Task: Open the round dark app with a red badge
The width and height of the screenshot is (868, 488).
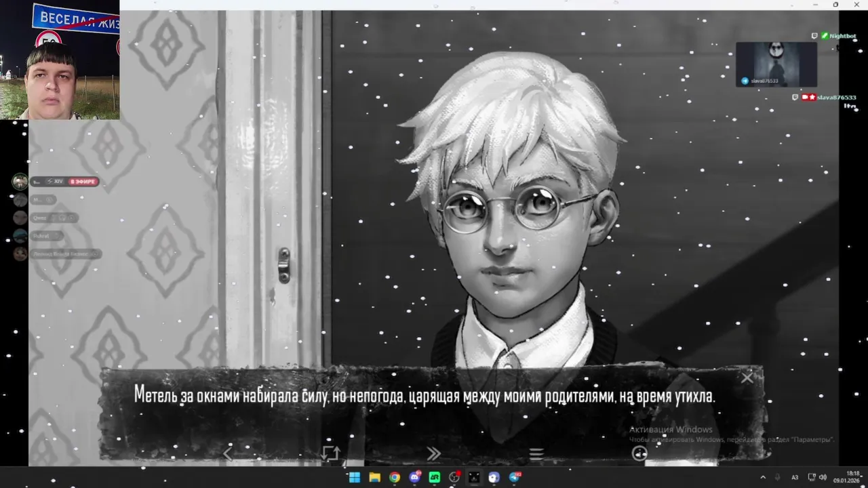Action: (x=454, y=477)
